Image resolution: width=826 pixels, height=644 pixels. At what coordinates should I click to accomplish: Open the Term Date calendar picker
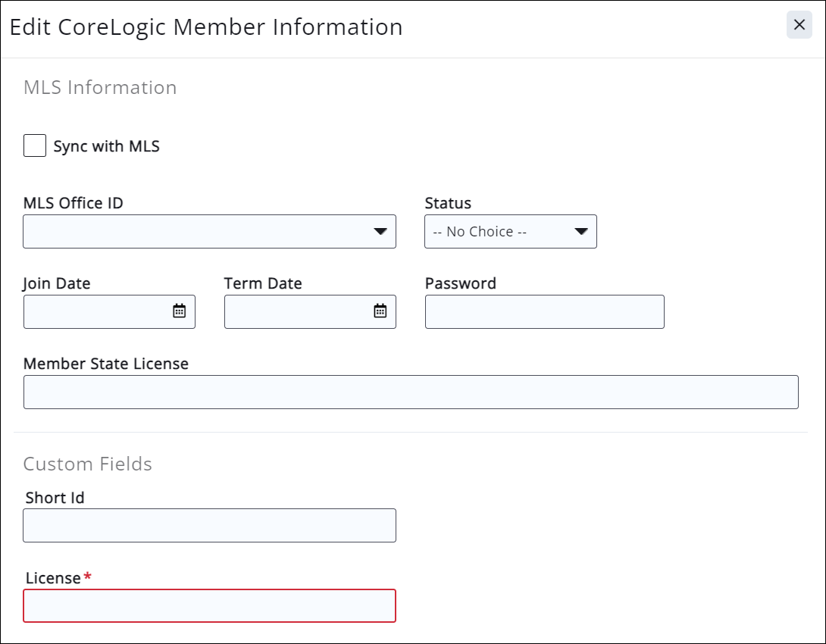coord(380,311)
